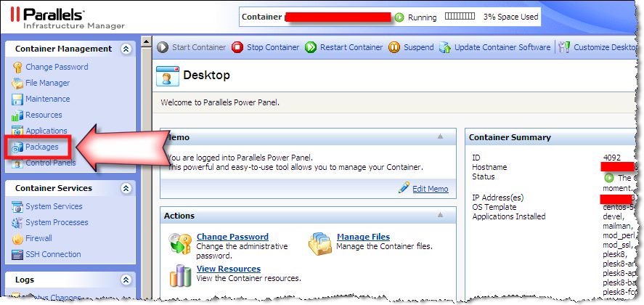Viewport: 644px width, 305px height.
Task: Click the orange Suspend pause icon
Action: pos(394,47)
